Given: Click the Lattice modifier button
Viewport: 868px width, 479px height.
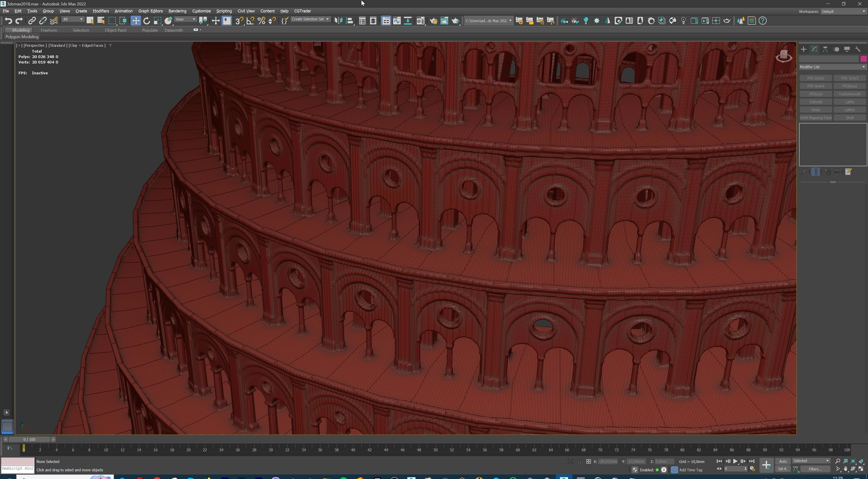Looking at the screenshot, I should coord(849,110).
